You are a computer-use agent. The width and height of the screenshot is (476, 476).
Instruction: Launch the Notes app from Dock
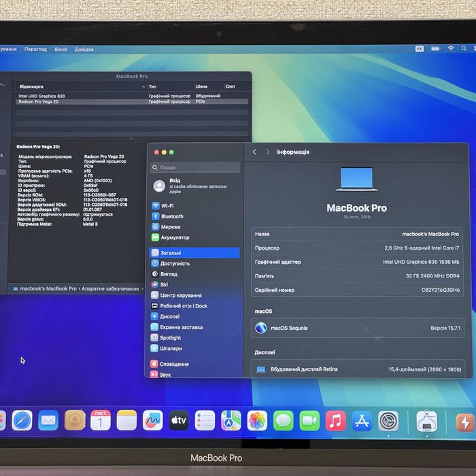126,420
